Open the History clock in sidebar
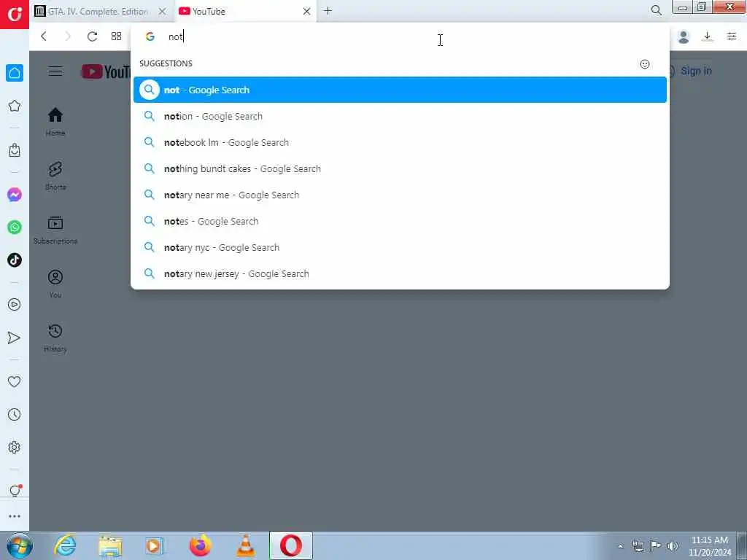Image resolution: width=747 pixels, height=560 pixels. coord(15,414)
